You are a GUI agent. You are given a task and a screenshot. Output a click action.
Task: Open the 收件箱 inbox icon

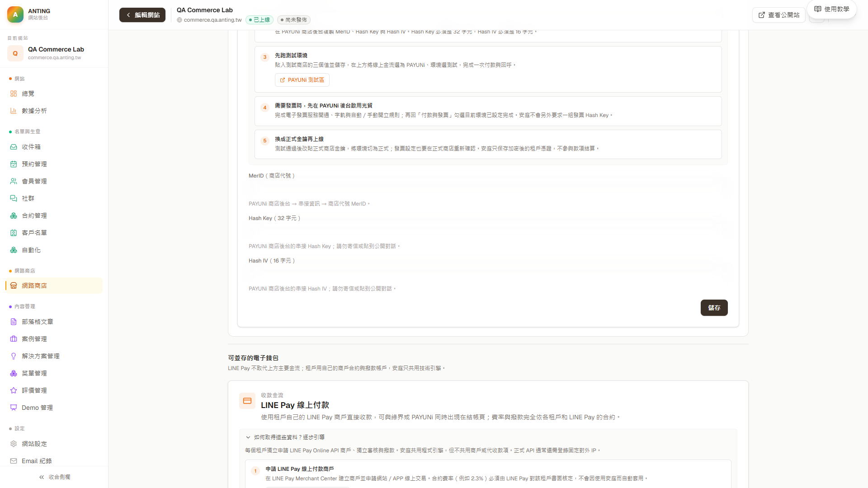[14, 147]
